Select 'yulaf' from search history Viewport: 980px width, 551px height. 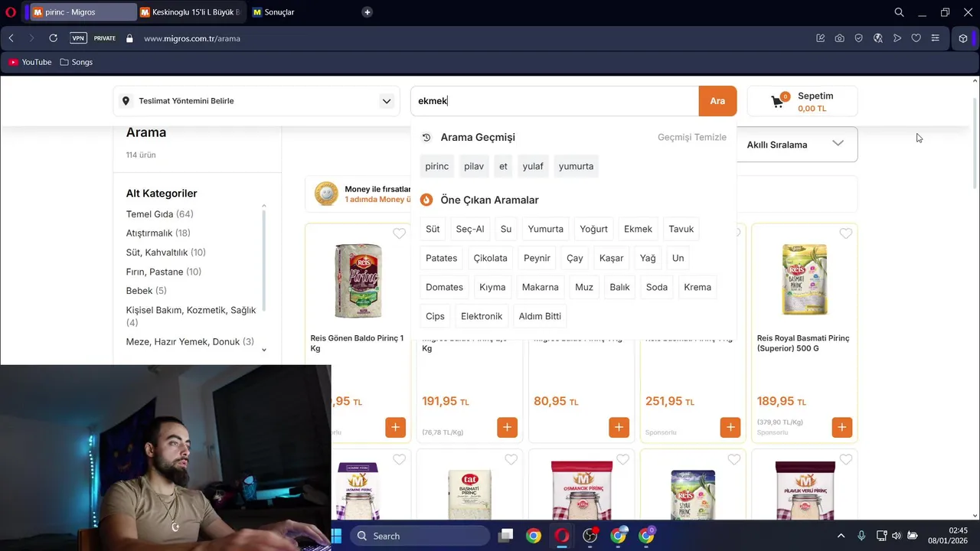(x=533, y=166)
